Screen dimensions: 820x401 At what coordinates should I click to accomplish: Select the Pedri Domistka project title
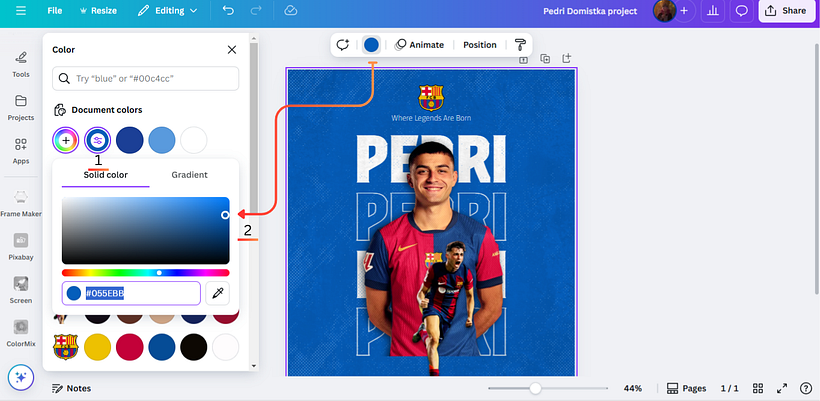click(x=590, y=11)
